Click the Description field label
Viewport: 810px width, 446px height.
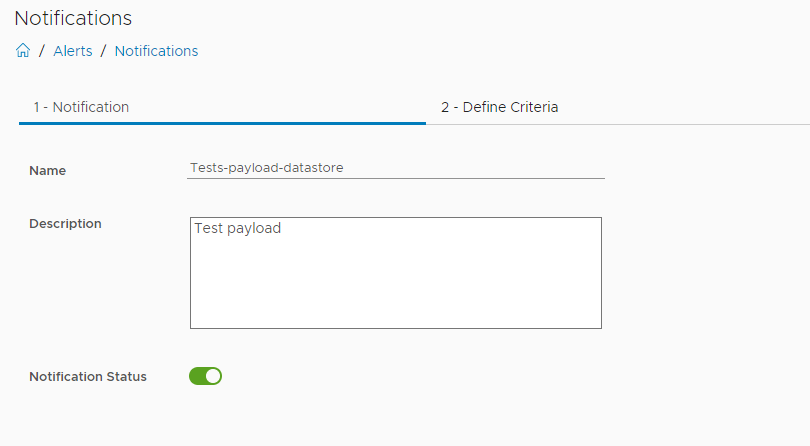[x=65, y=224]
